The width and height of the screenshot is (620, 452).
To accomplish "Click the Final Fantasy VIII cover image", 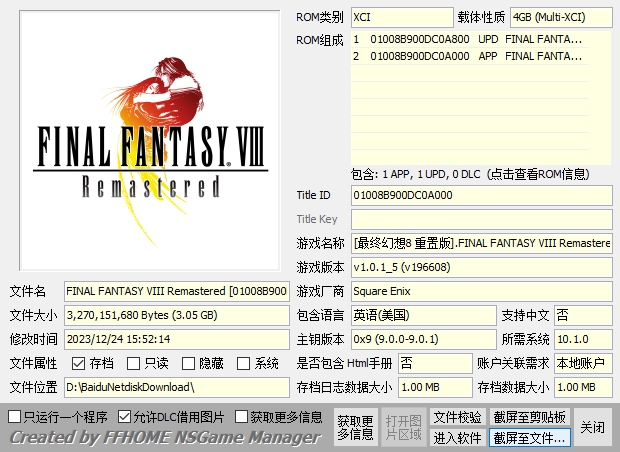I will tap(150, 141).
